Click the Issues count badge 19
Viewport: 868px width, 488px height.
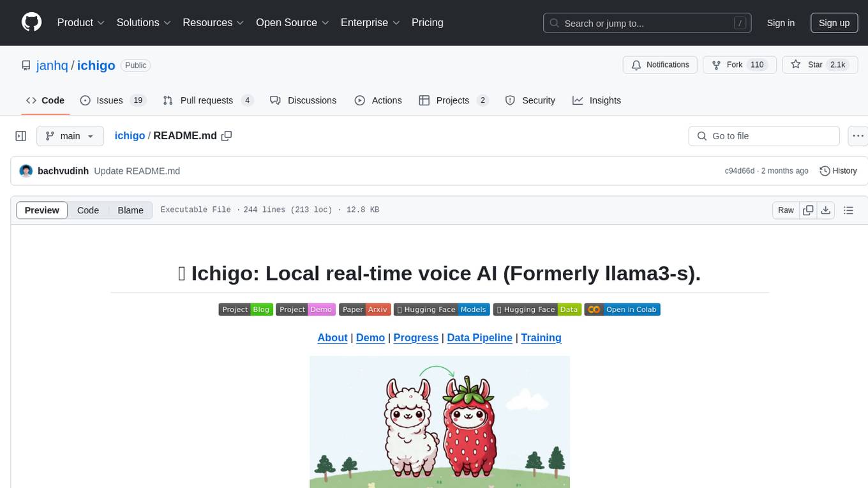137,100
